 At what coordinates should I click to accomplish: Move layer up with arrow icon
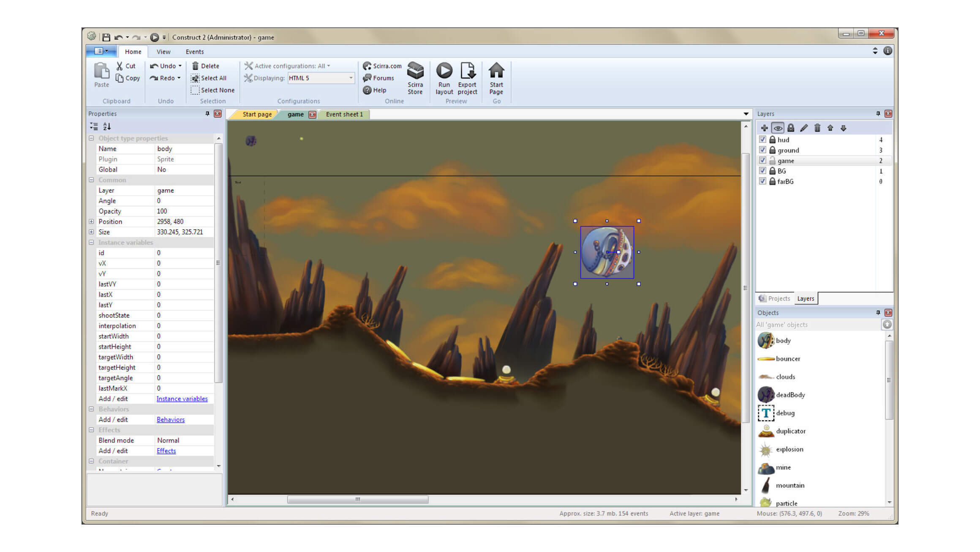coord(830,128)
